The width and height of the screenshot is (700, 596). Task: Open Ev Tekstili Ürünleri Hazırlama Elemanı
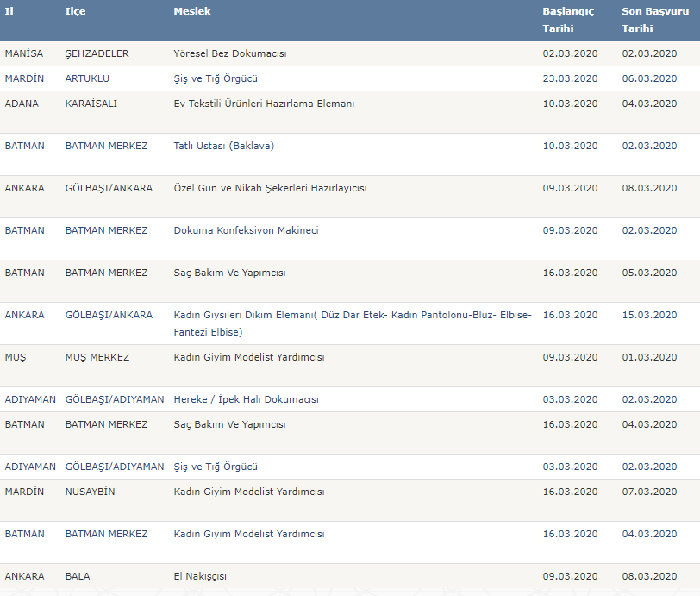264,104
